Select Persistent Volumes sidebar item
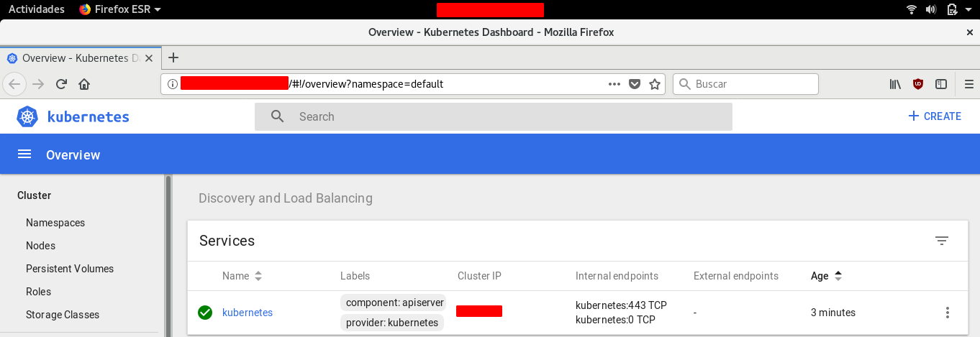The image size is (980, 337). click(70, 269)
